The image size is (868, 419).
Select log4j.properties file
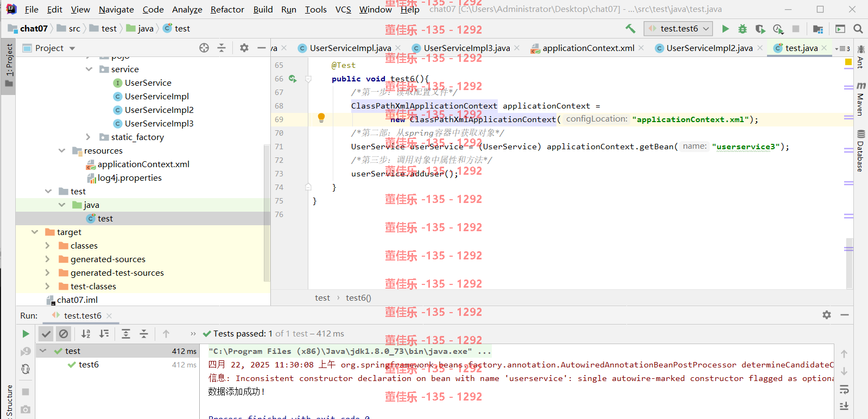point(130,177)
